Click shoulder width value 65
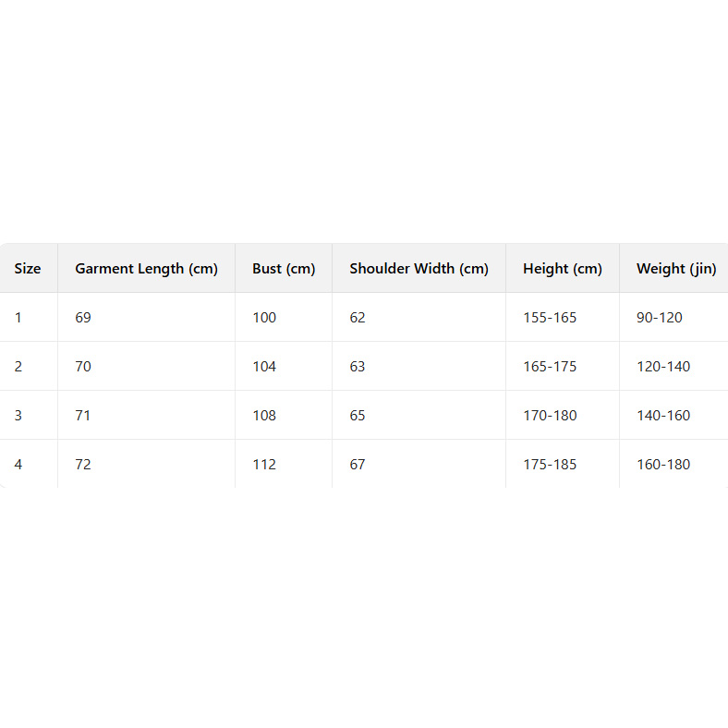The width and height of the screenshot is (728, 728). pos(358,416)
